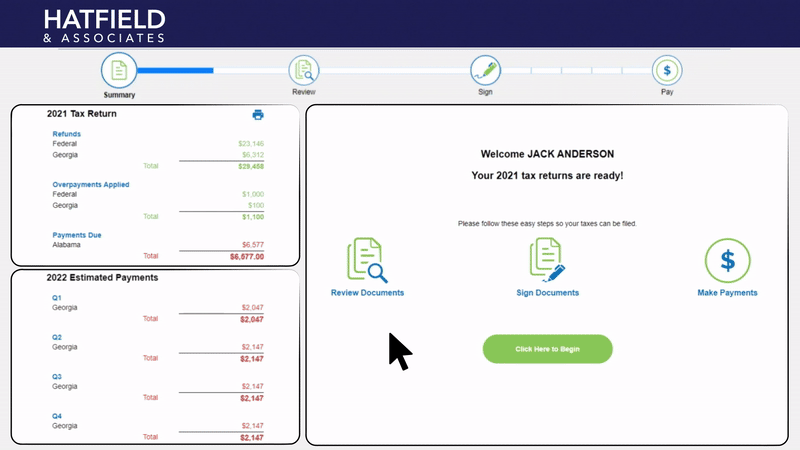800x450 pixels.
Task: Click the Q4 estimated payment heading
Action: click(x=57, y=416)
